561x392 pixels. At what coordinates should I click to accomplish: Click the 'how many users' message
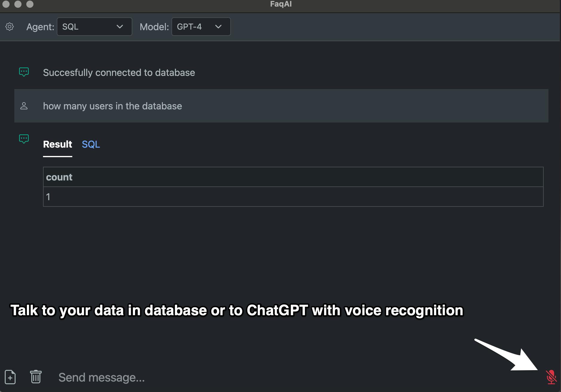[113, 106]
